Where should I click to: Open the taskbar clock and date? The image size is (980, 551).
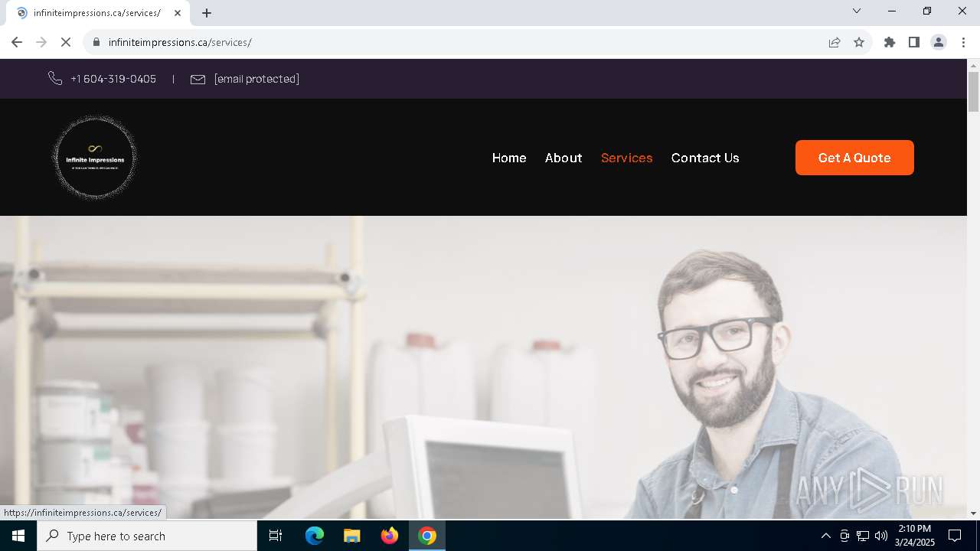(x=914, y=536)
